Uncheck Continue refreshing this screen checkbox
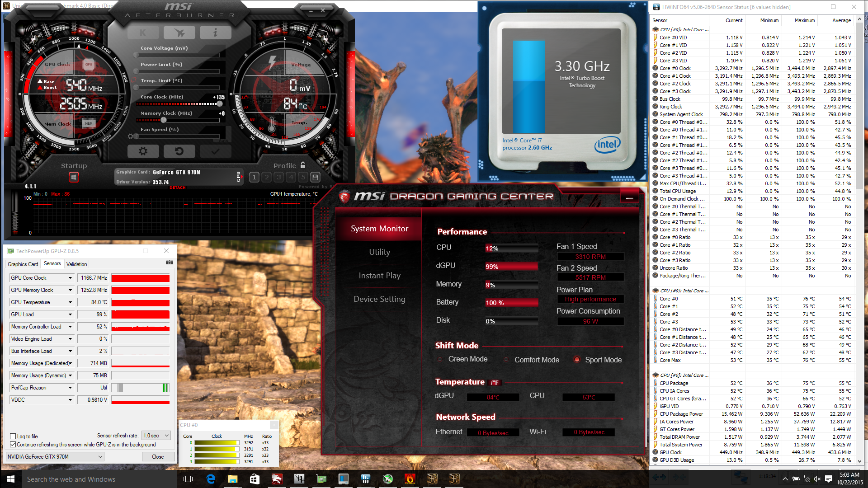 [13, 445]
